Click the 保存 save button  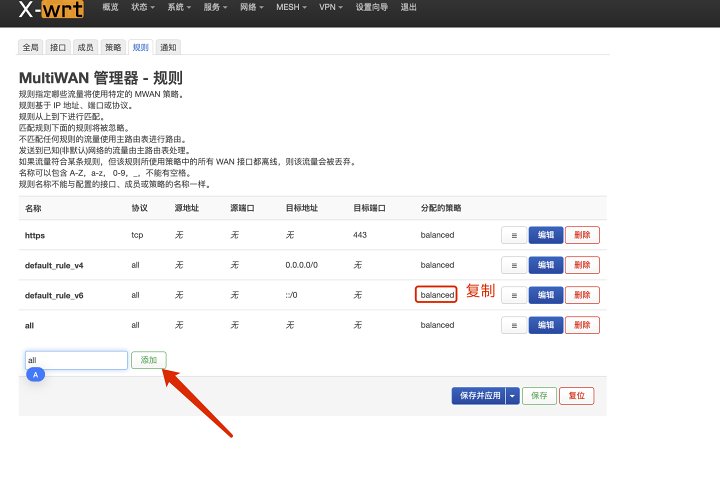tap(539, 396)
